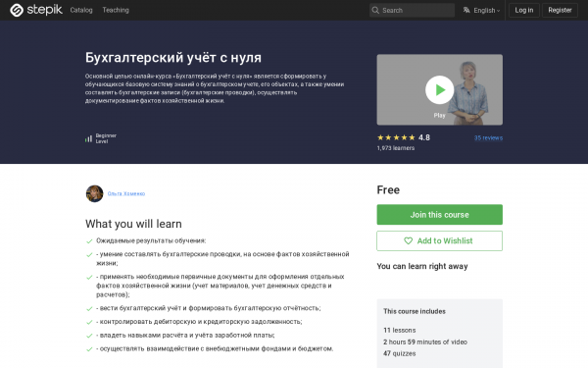
Task: Click checkmark beside применять необходимые первичные документы
Action: pyautogui.click(x=89, y=277)
